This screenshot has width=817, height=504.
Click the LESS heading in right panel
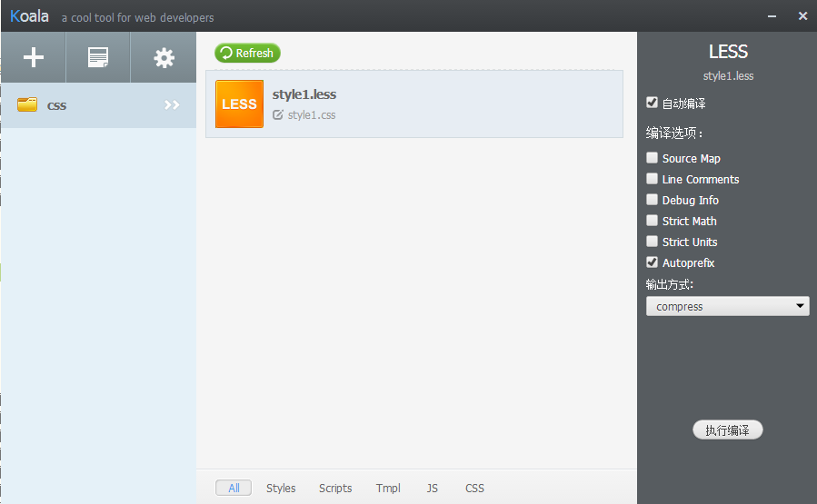(x=728, y=52)
